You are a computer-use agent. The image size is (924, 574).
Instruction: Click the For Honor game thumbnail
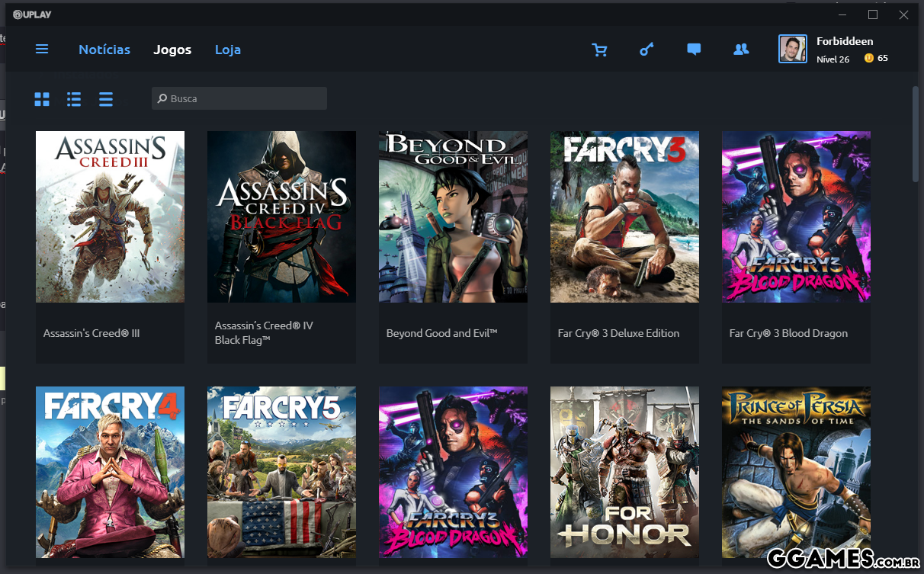click(x=624, y=472)
